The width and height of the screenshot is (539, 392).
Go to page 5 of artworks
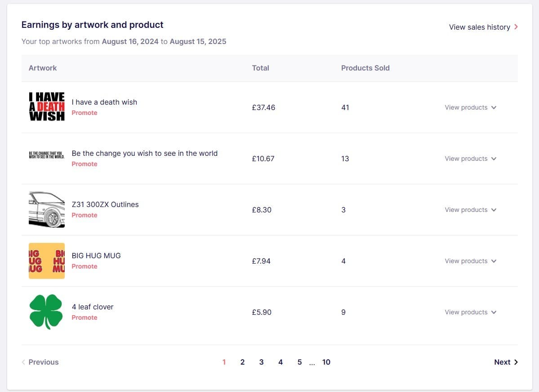click(299, 362)
